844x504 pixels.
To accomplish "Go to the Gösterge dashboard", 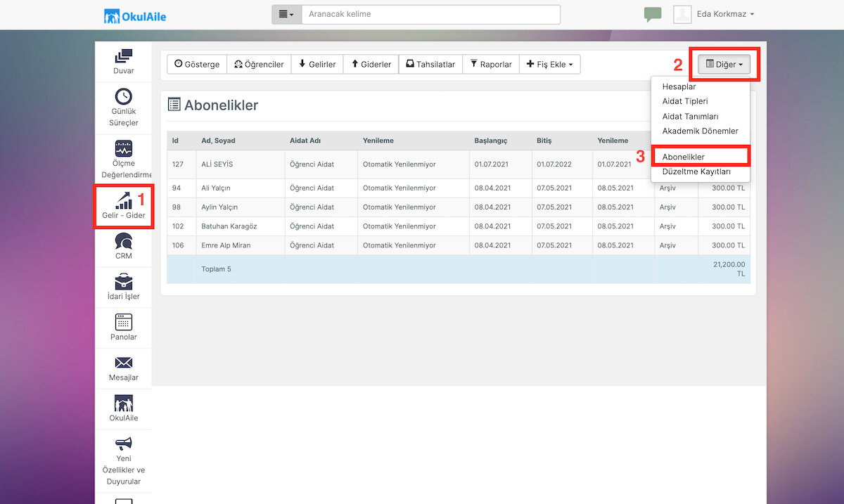I will click(197, 64).
